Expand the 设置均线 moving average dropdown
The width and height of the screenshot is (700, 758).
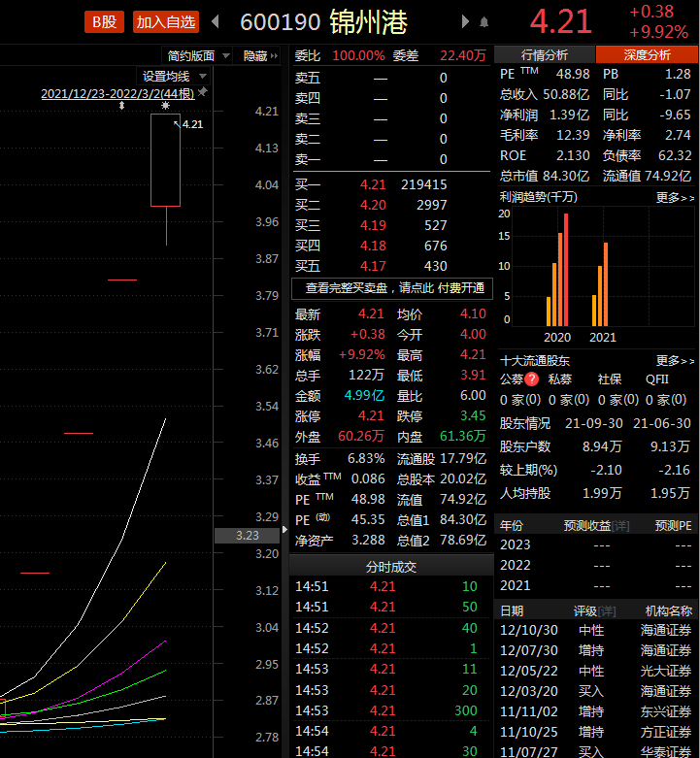175,76
